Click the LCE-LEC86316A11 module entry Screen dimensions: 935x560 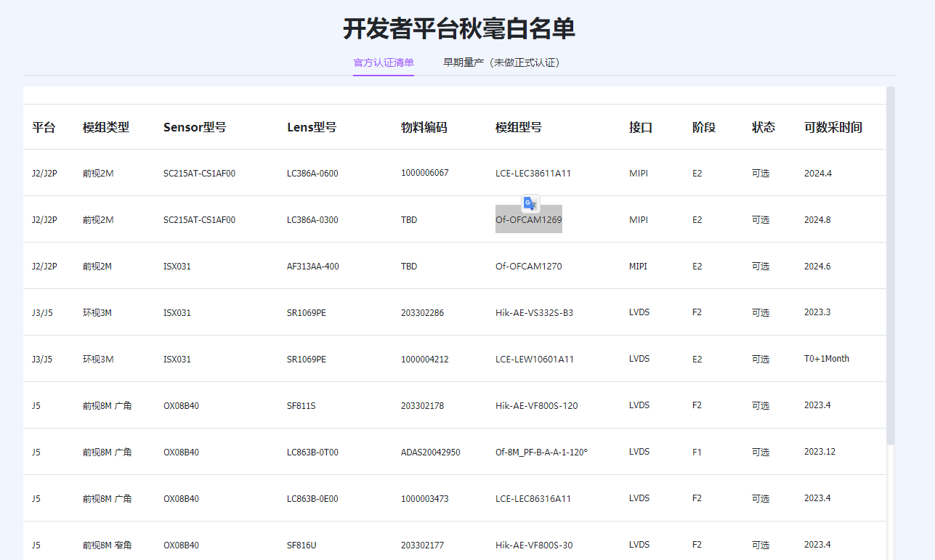pyautogui.click(x=533, y=498)
